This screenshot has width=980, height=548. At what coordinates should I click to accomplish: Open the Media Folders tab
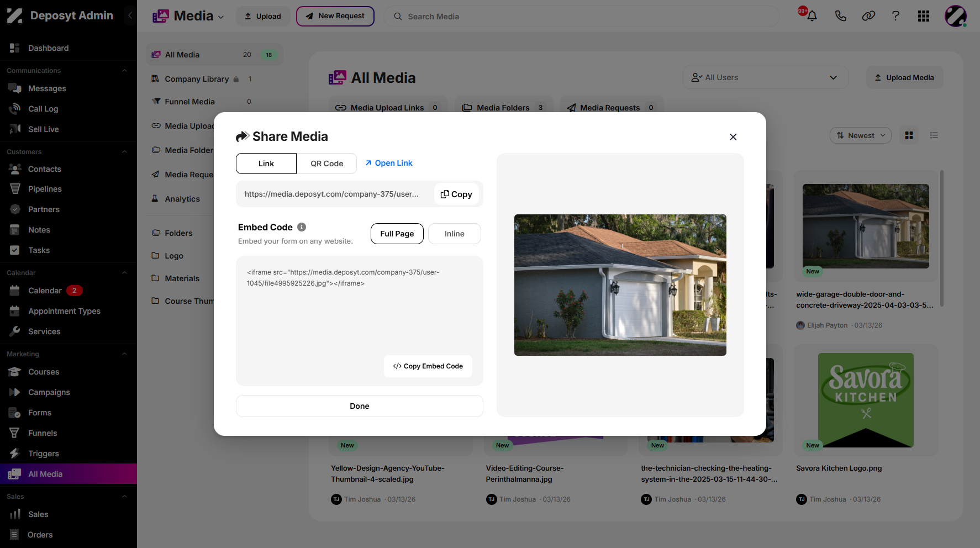point(503,108)
